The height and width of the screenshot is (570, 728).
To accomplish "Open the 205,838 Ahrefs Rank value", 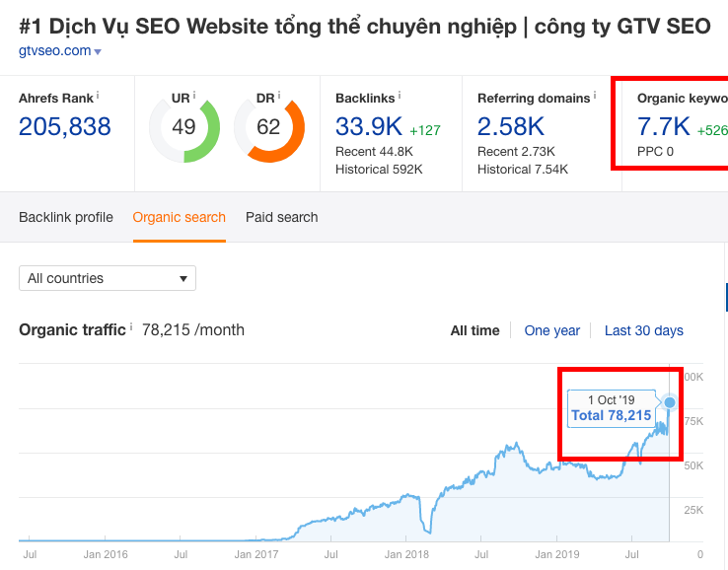I will [65, 126].
